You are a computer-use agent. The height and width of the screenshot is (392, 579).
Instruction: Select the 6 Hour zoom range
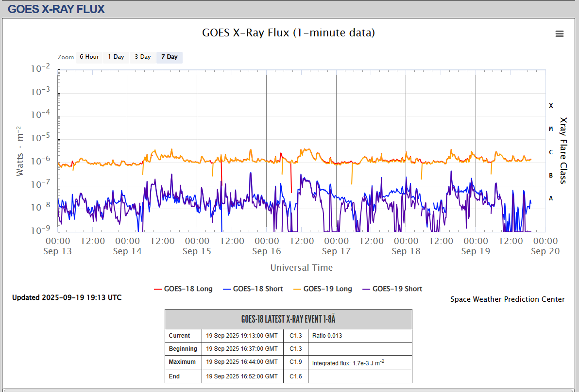[89, 57]
